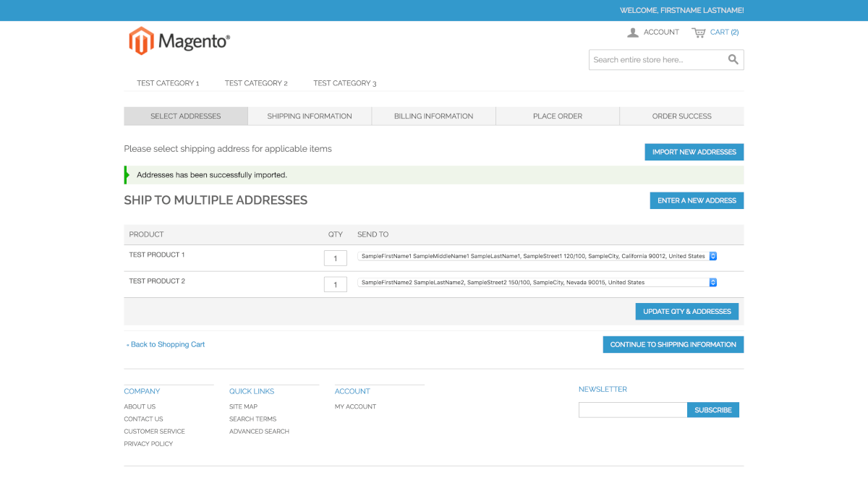The width and height of the screenshot is (868, 478).
Task: Click the Magento logo
Action: pos(179,41)
